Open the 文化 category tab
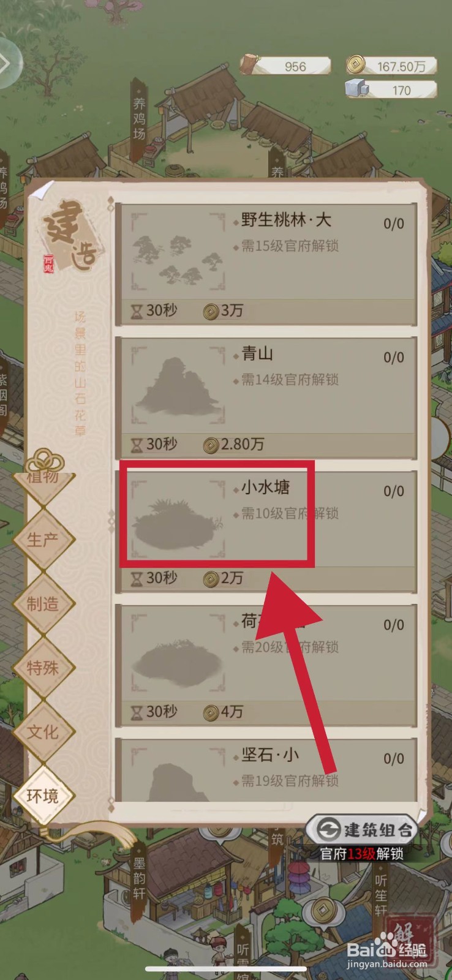 [x=42, y=731]
